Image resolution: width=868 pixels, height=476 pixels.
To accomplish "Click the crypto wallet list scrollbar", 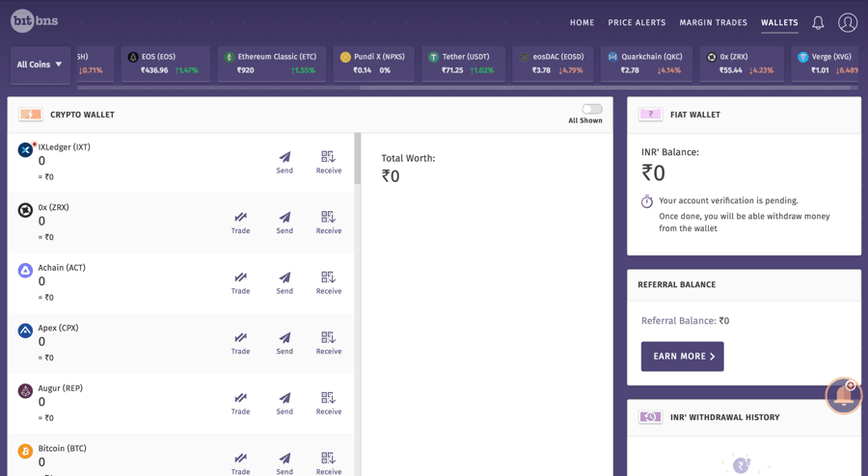I will coord(358,159).
